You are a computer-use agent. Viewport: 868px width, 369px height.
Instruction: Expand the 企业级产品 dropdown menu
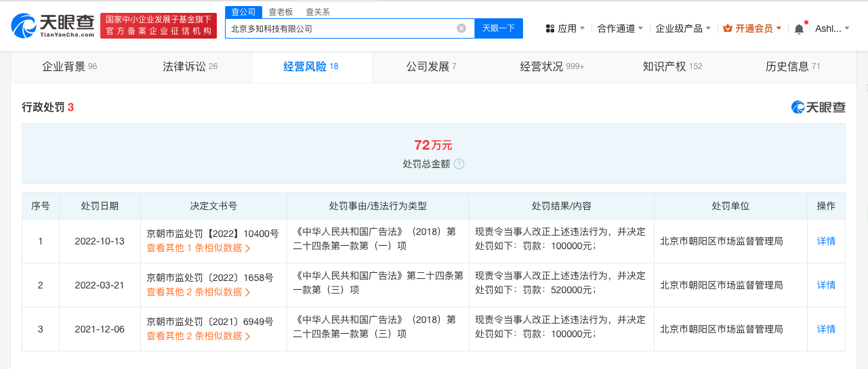coord(683,28)
